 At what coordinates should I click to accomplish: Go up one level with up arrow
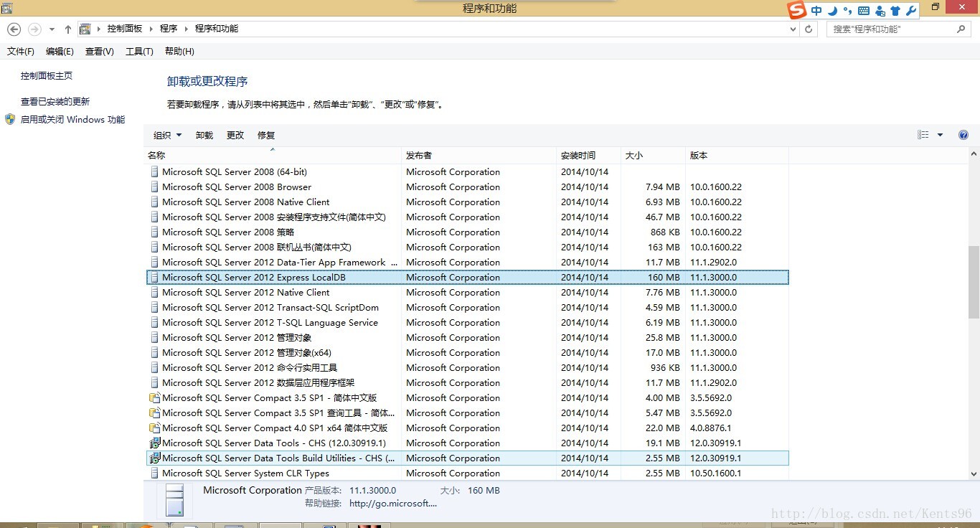tap(68, 29)
